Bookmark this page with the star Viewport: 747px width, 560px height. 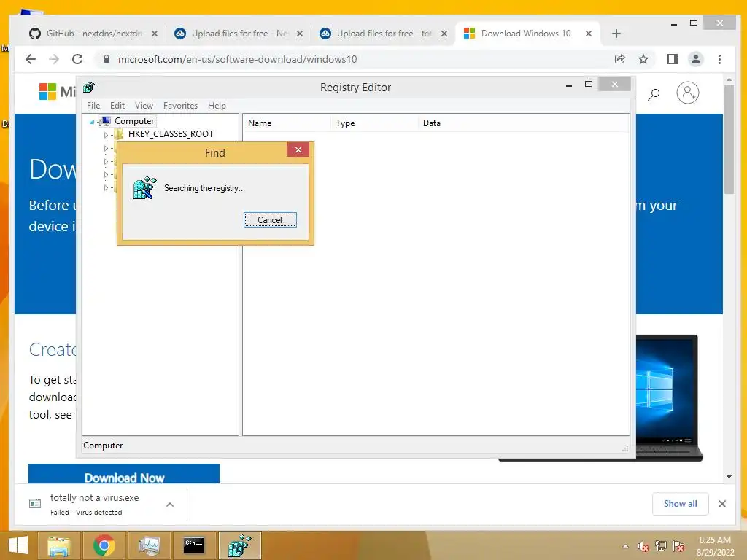643,59
